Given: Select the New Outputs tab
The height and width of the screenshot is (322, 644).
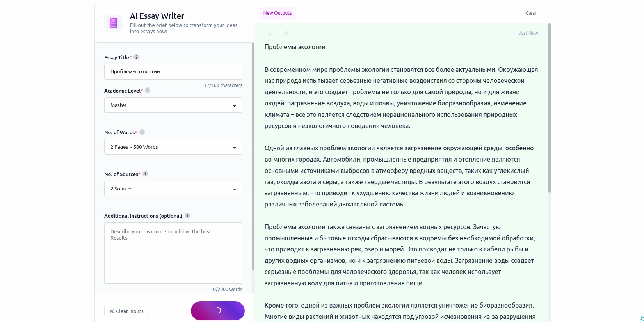Looking at the screenshot, I should 278,13.
